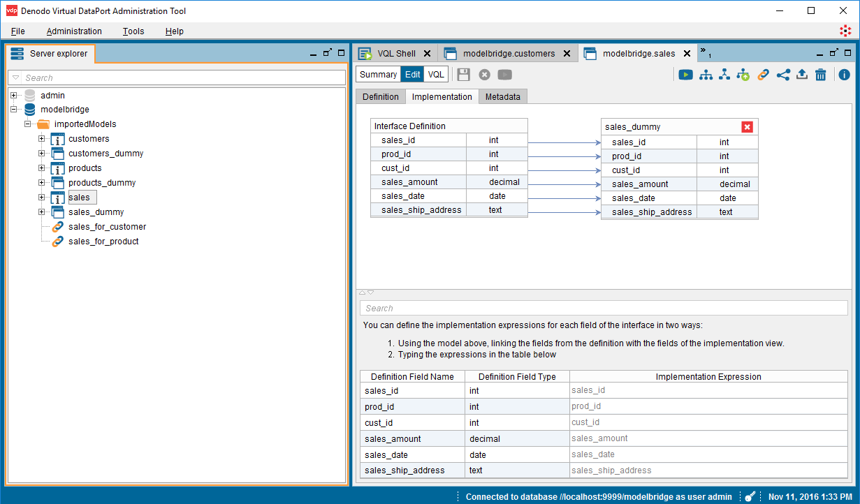Maximize the Server explorer panel
The image size is (860, 504).
pos(341,53)
